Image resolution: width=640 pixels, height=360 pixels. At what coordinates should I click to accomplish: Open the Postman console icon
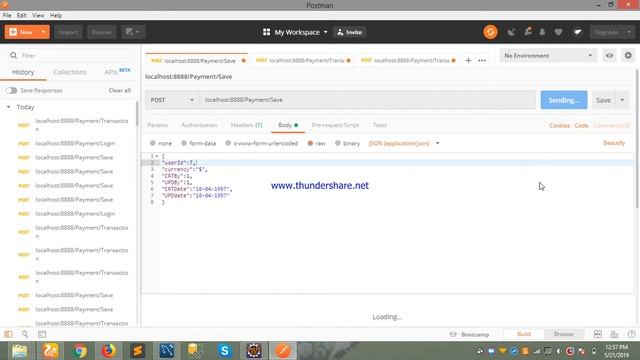coord(42,334)
